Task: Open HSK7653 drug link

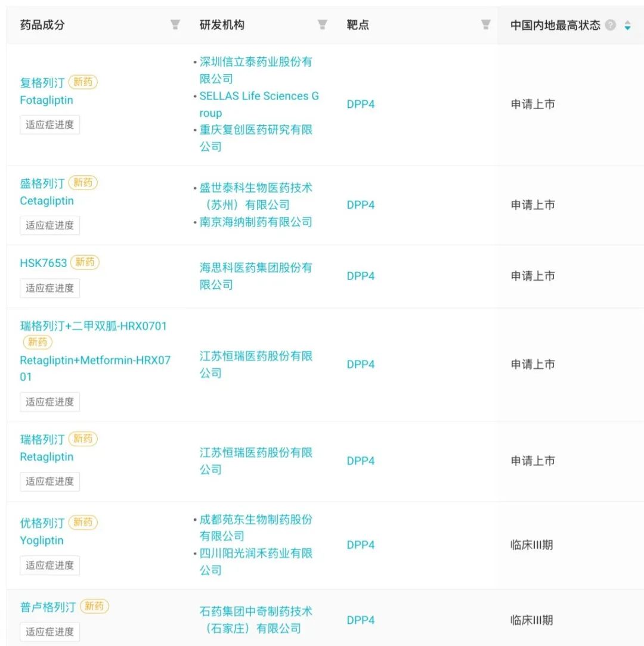Action: tap(44, 263)
